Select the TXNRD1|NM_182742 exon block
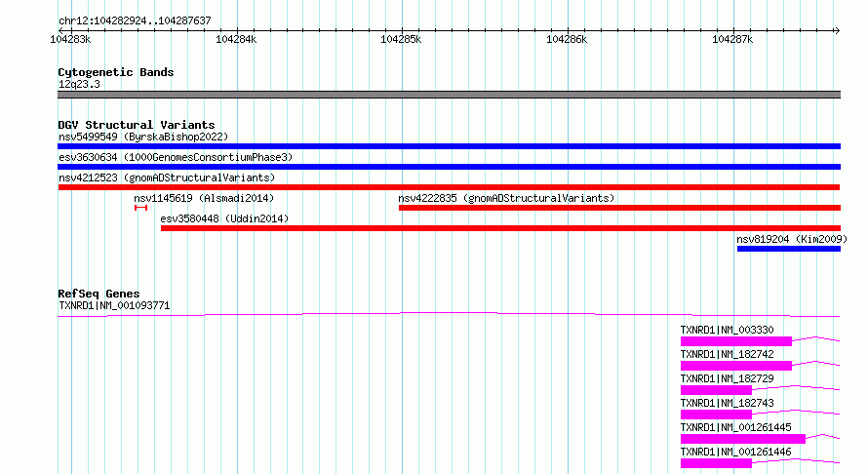Screen dimensions: 868x474 tap(736, 366)
